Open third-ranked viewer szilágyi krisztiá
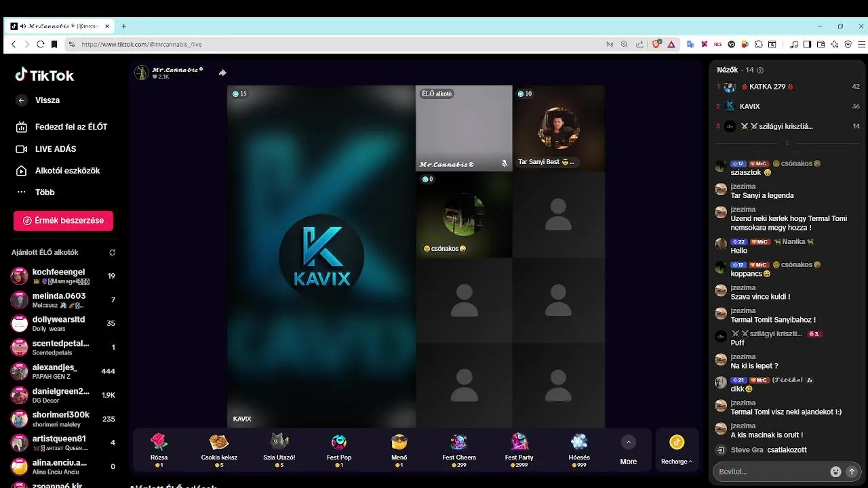 point(788,126)
